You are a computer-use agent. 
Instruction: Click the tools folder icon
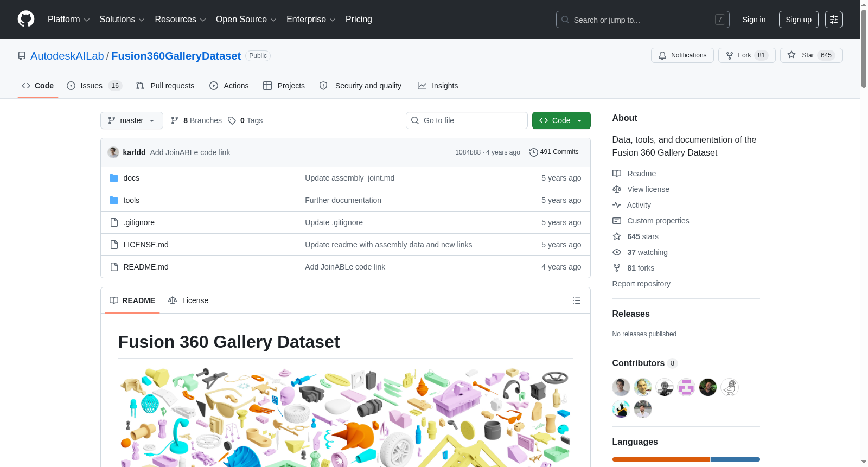coord(114,200)
